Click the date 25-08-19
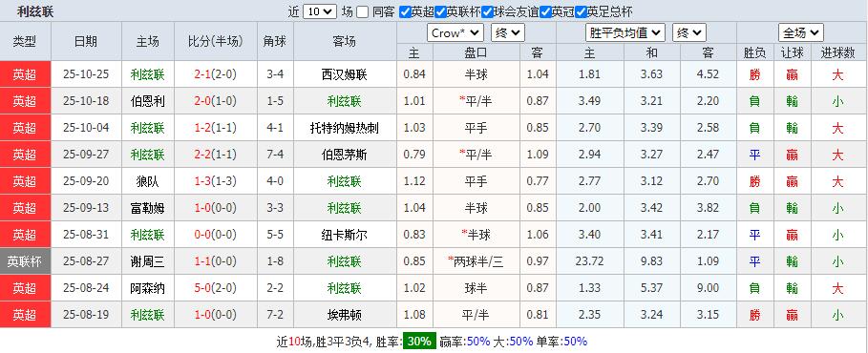Screen dimensions: 868x353 [x=86, y=316]
